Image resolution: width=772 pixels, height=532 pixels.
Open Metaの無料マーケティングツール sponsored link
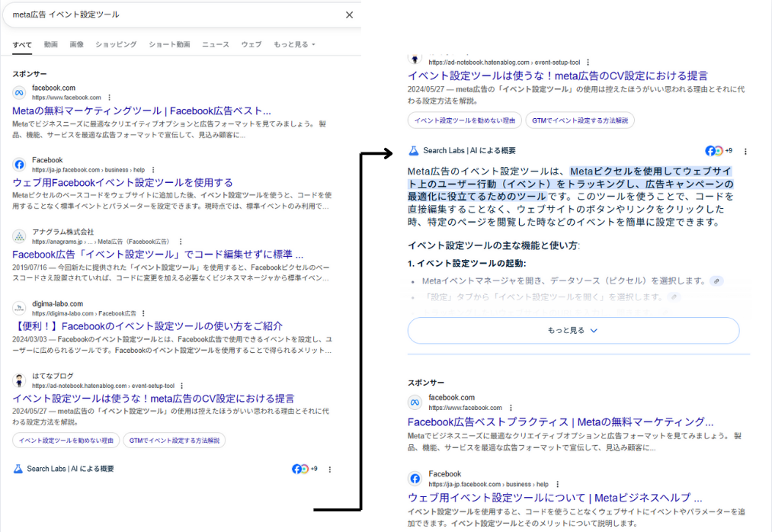pos(141,111)
